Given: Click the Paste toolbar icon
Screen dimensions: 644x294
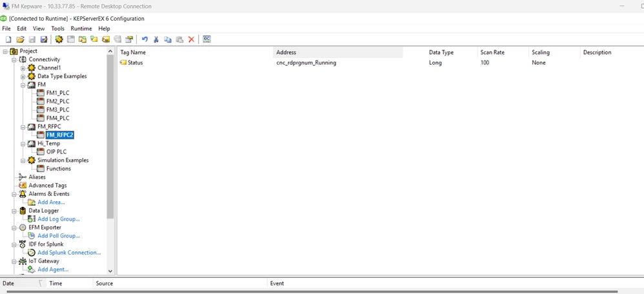Looking at the screenshot, I should [x=179, y=39].
